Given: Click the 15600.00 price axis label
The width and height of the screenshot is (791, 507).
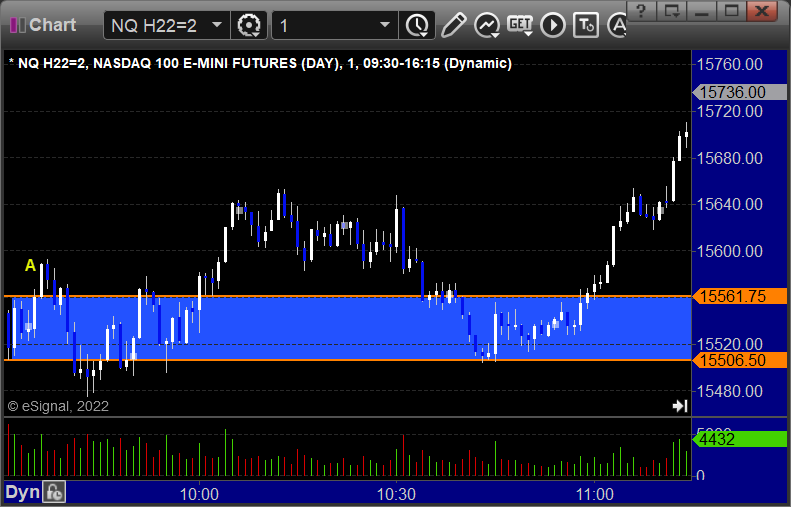Looking at the screenshot, I should point(729,251).
